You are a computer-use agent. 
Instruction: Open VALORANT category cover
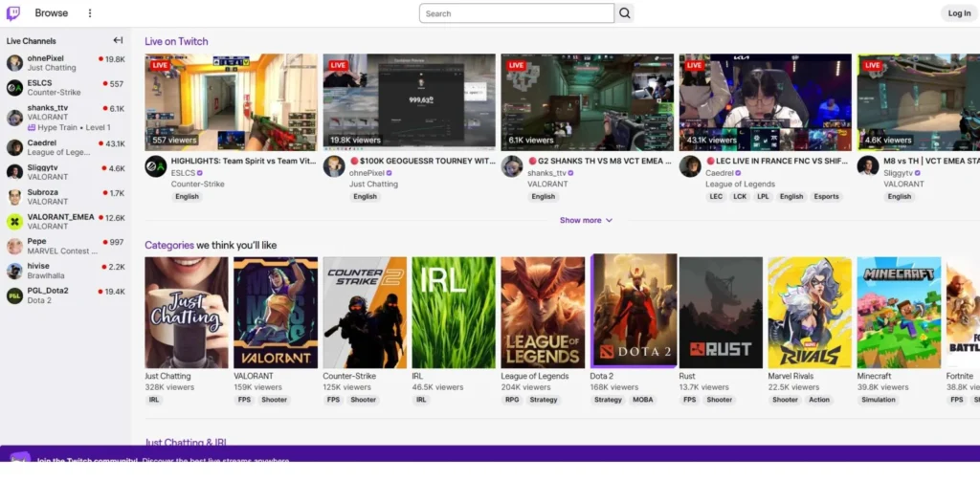coord(276,313)
